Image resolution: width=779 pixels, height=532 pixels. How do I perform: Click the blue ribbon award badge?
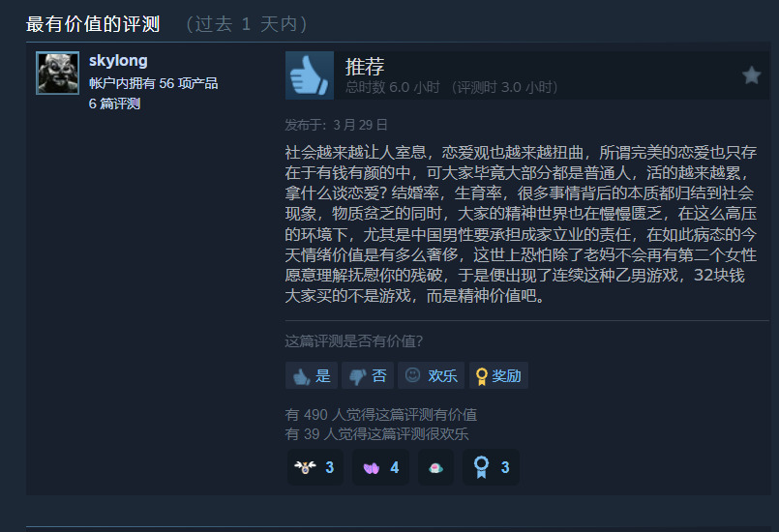pyautogui.click(x=491, y=467)
